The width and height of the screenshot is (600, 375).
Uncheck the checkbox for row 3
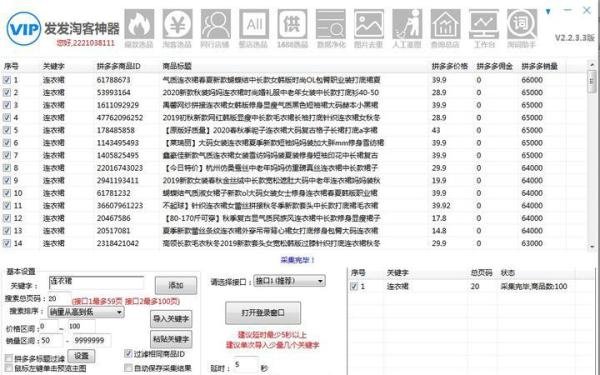tap(7, 105)
